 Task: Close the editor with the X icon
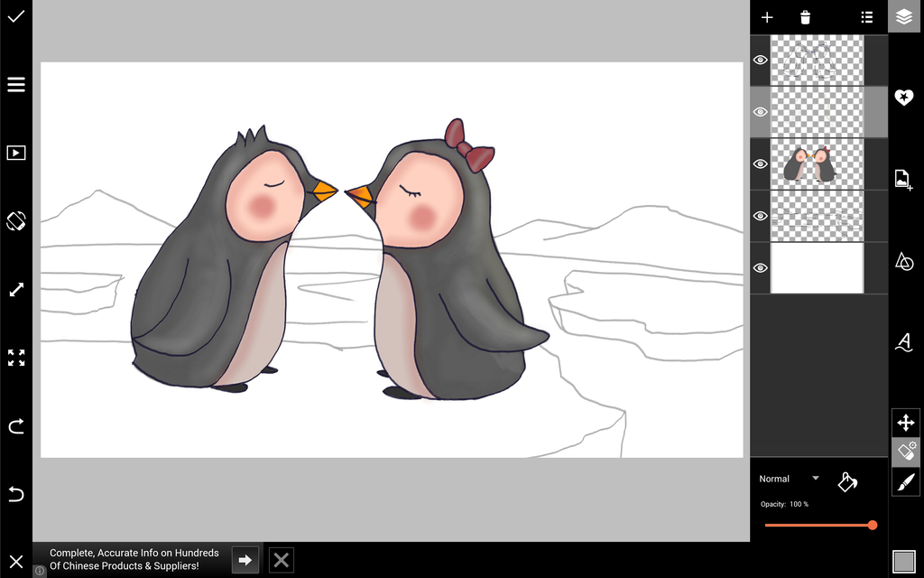click(16, 562)
